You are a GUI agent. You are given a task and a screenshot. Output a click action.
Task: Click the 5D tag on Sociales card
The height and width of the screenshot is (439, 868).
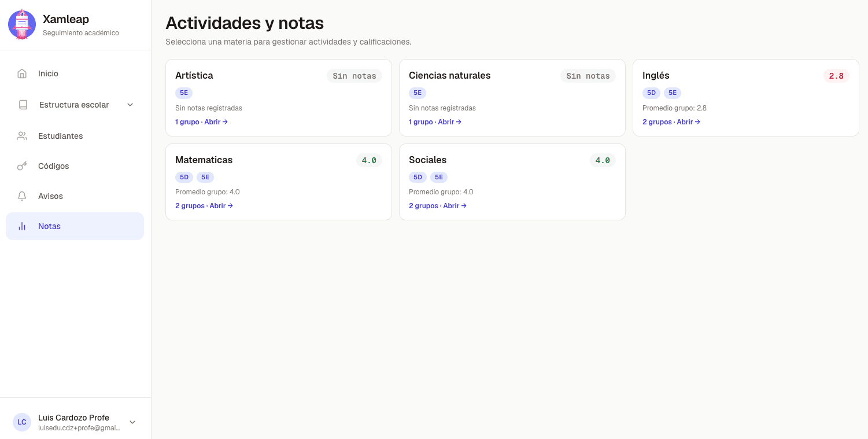coord(418,177)
